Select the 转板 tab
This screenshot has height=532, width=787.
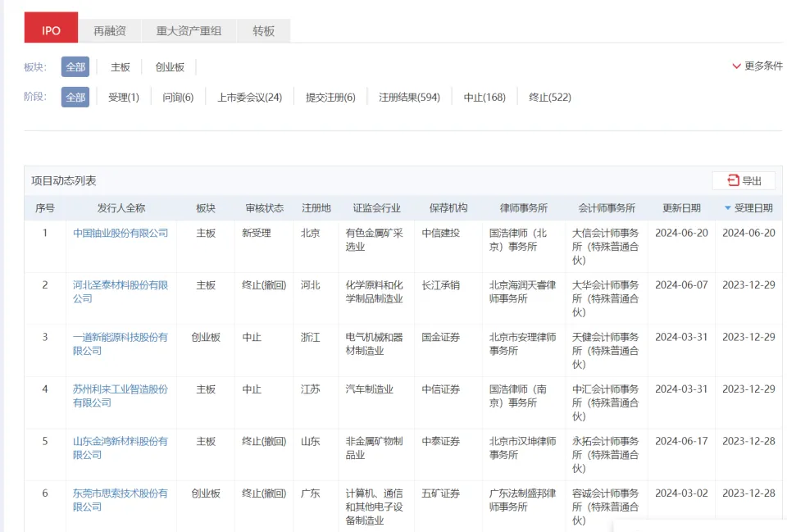point(263,31)
